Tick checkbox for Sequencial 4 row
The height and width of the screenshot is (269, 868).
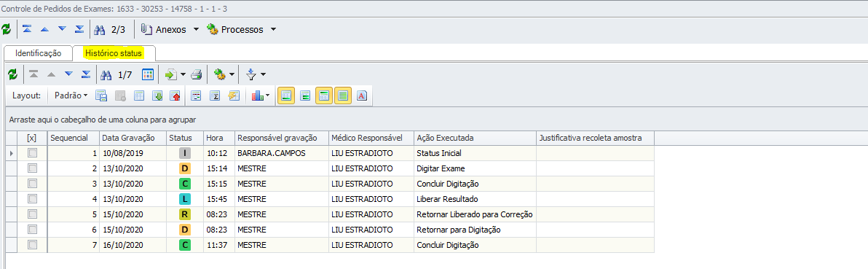[x=32, y=198]
